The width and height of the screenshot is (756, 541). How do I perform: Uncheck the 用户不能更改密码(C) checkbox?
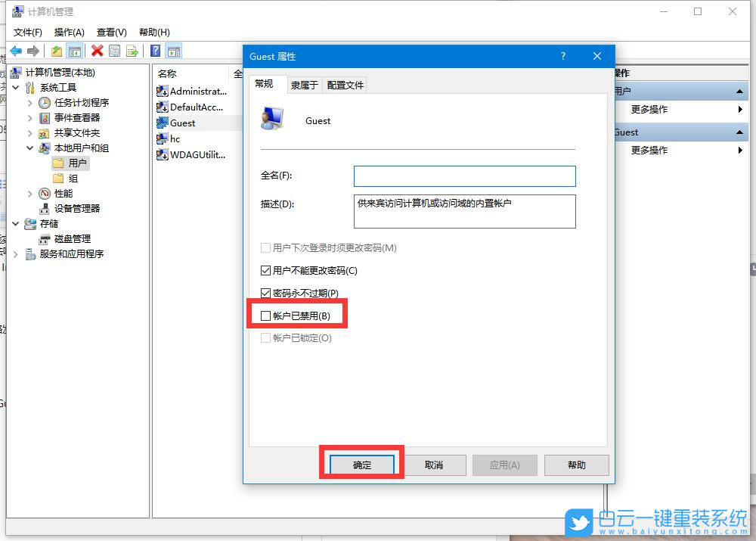[x=266, y=271]
